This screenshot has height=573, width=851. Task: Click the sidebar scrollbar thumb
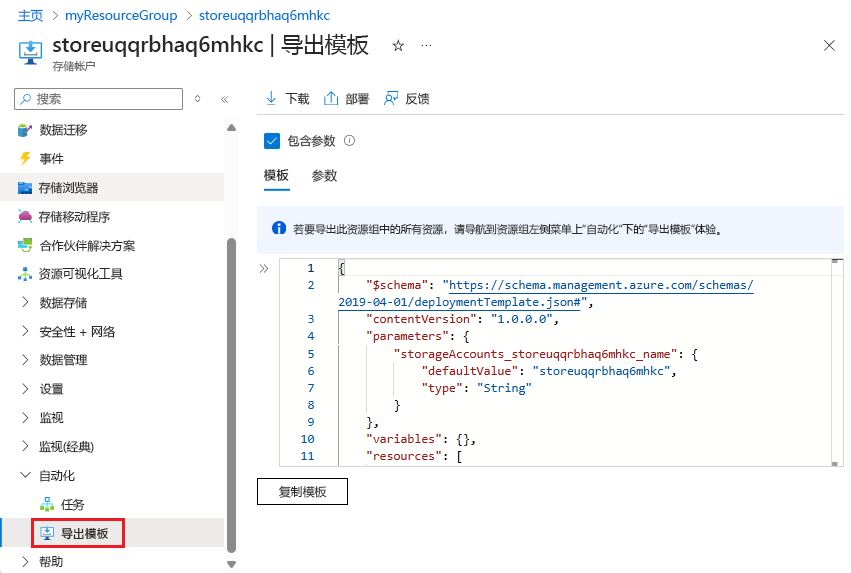click(x=231, y=395)
